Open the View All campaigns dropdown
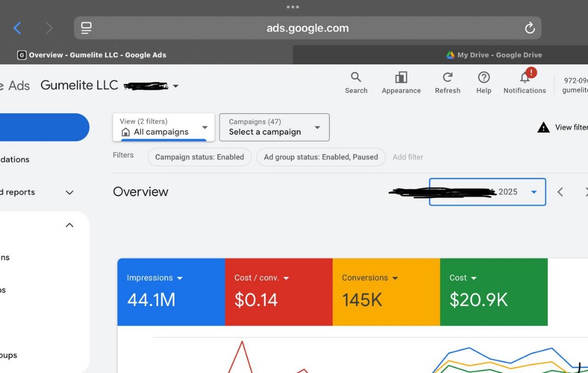The width and height of the screenshot is (588, 373). [x=163, y=127]
